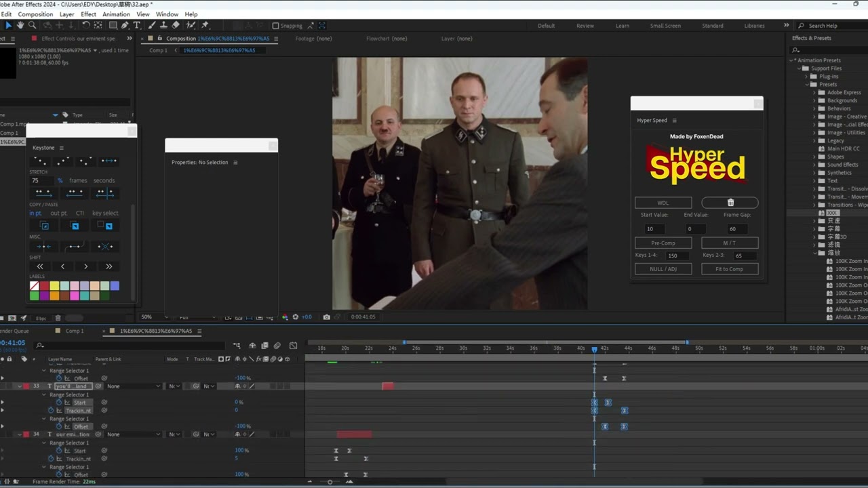Toggle stopwatch for layer 34 Tracking amount

[51, 459]
